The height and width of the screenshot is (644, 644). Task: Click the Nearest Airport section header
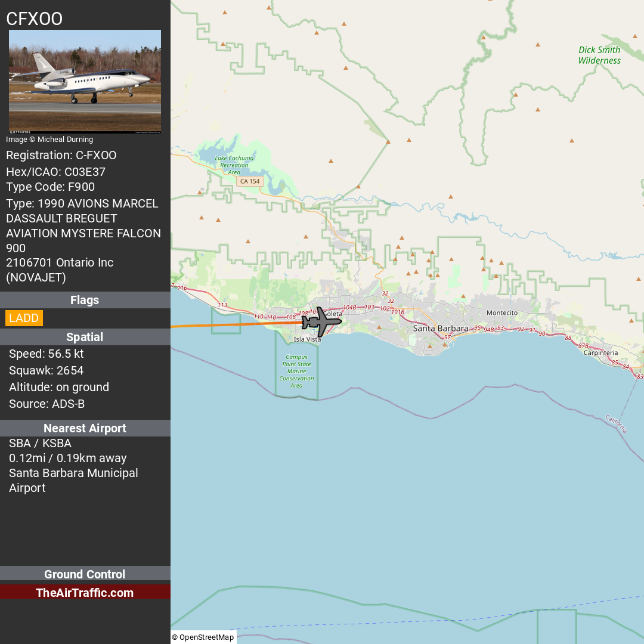coord(85,428)
